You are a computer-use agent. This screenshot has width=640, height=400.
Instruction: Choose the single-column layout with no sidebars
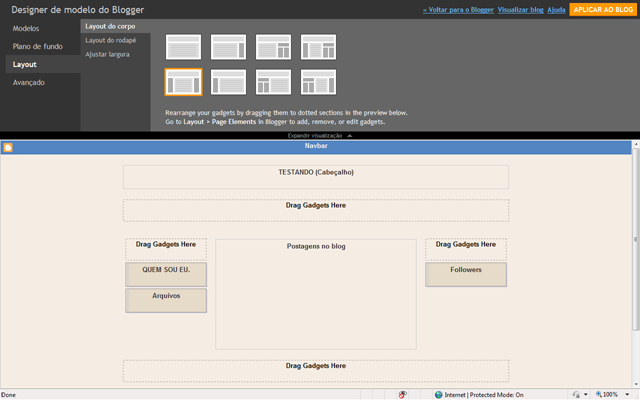183,47
